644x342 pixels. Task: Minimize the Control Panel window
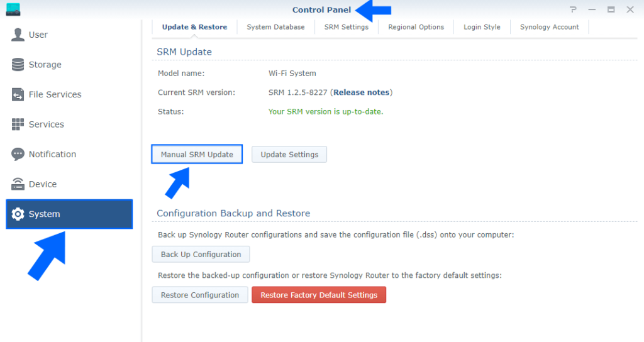point(592,9)
